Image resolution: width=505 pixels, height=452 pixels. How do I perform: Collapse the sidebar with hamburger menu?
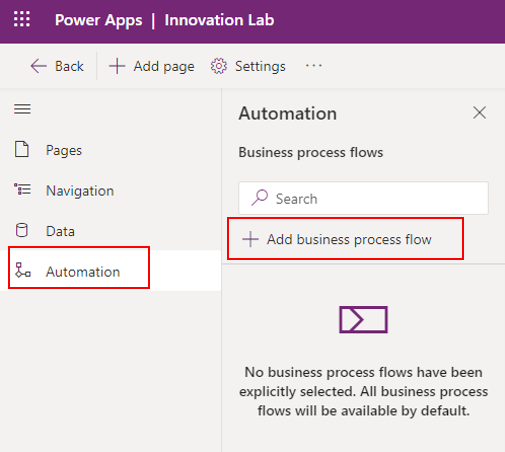pyautogui.click(x=22, y=109)
